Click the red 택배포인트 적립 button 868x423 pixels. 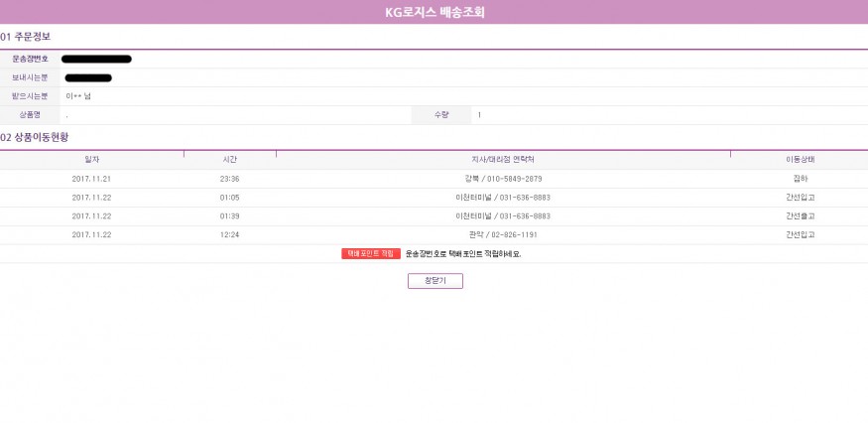click(371, 254)
